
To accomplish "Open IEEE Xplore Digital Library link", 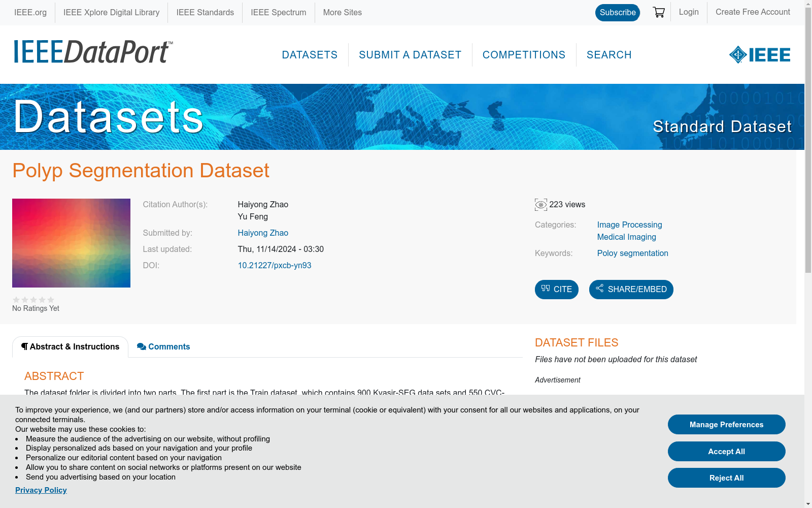I will pos(111,13).
